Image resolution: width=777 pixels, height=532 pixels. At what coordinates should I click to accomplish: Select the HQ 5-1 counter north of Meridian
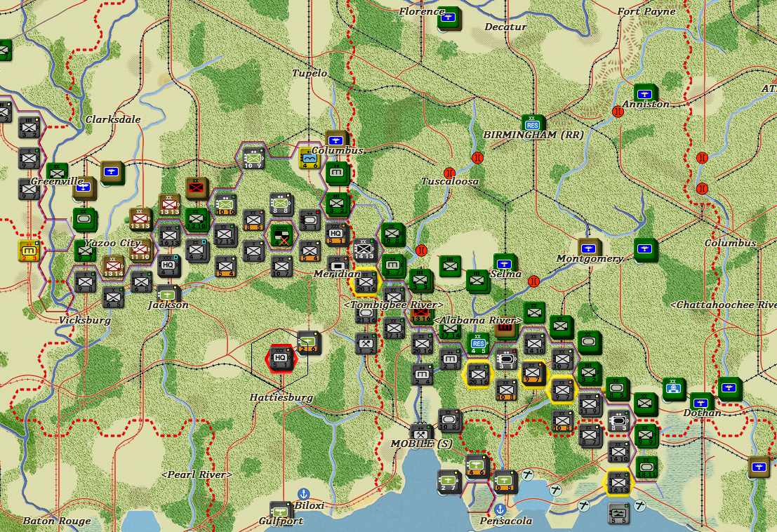click(x=336, y=233)
